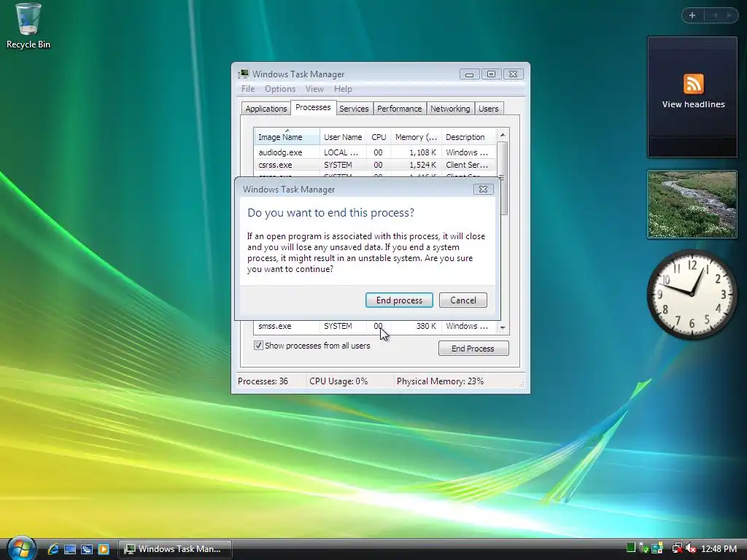Screen dimensions: 747x560
Task: Sort by the Memory column header
Action: (x=416, y=136)
